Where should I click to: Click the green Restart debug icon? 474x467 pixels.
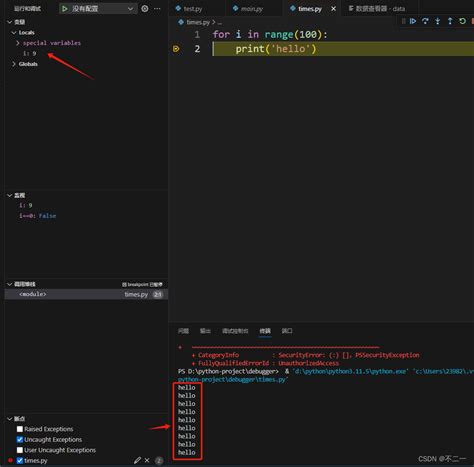click(462, 21)
